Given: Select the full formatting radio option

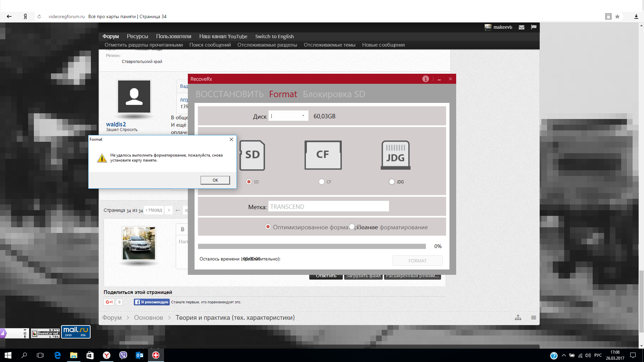Looking at the screenshot, I should [352, 227].
